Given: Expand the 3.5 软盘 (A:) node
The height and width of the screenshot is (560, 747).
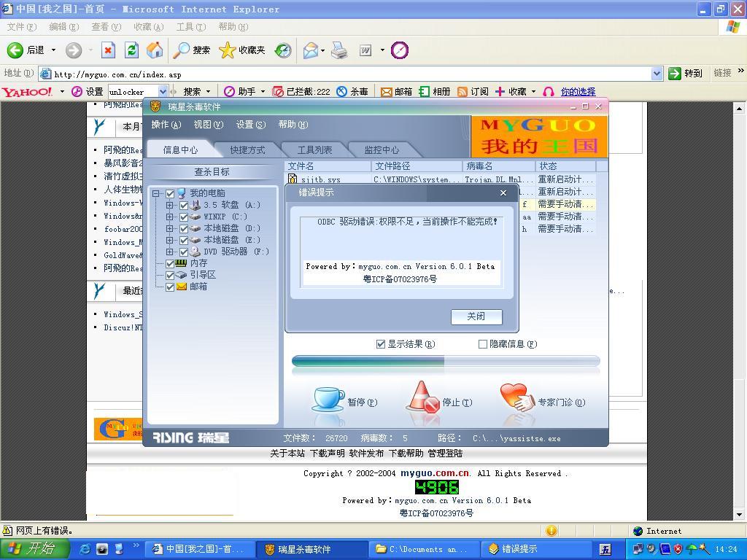Looking at the screenshot, I should pyautogui.click(x=169, y=205).
